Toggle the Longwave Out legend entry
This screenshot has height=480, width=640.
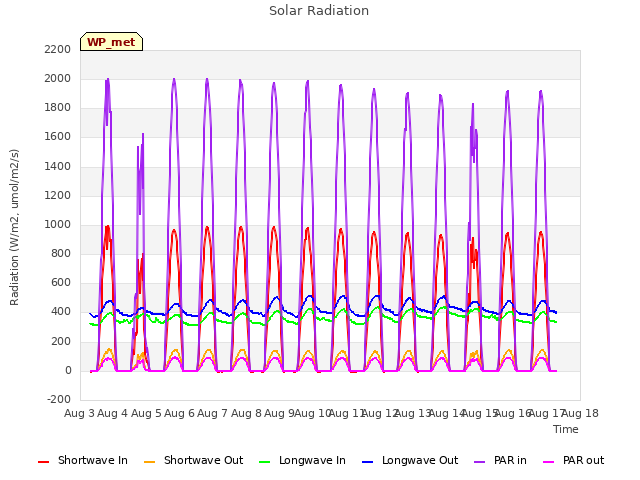tap(410, 460)
